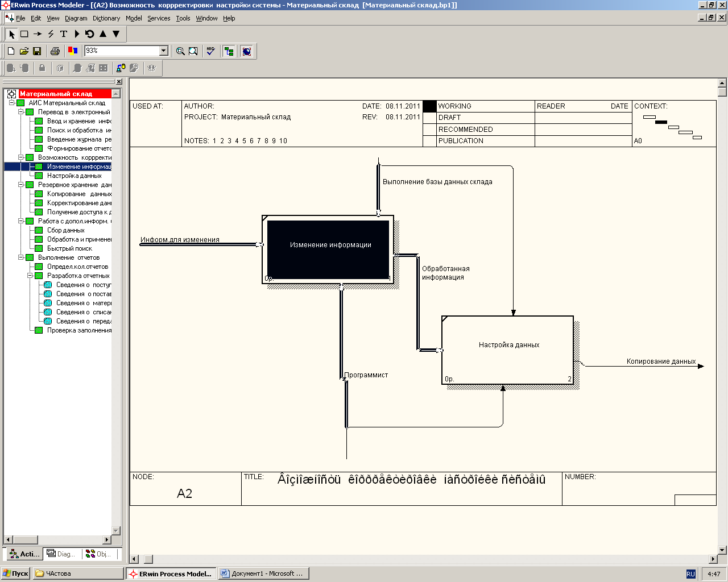
Task: Collapse the Работа с допол.информ. node
Action: (21, 221)
